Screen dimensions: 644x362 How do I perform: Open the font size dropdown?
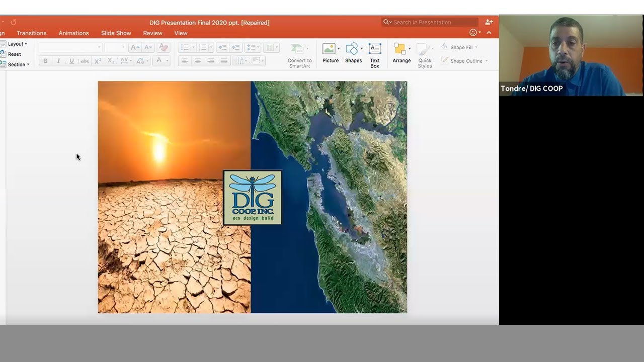(123, 47)
